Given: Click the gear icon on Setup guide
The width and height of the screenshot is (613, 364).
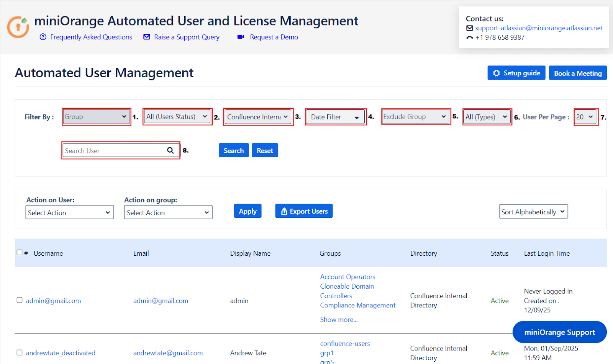Looking at the screenshot, I should point(497,73).
